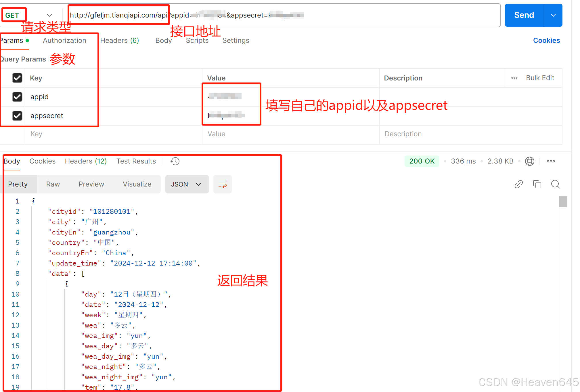Click the network globe icon
580x392 pixels.
tap(529, 161)
